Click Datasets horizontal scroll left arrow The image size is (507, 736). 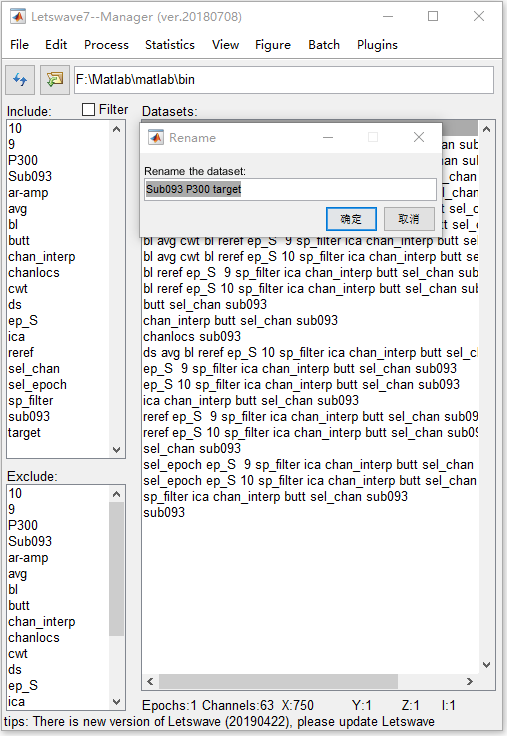(150, 681)
